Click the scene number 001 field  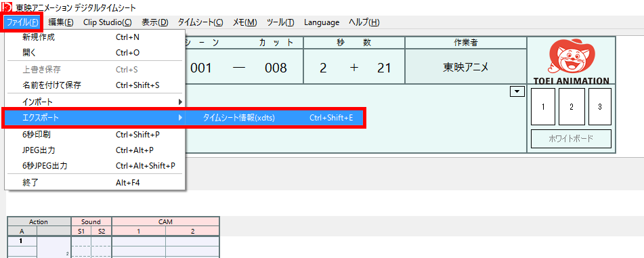click(x=201, y=68)
